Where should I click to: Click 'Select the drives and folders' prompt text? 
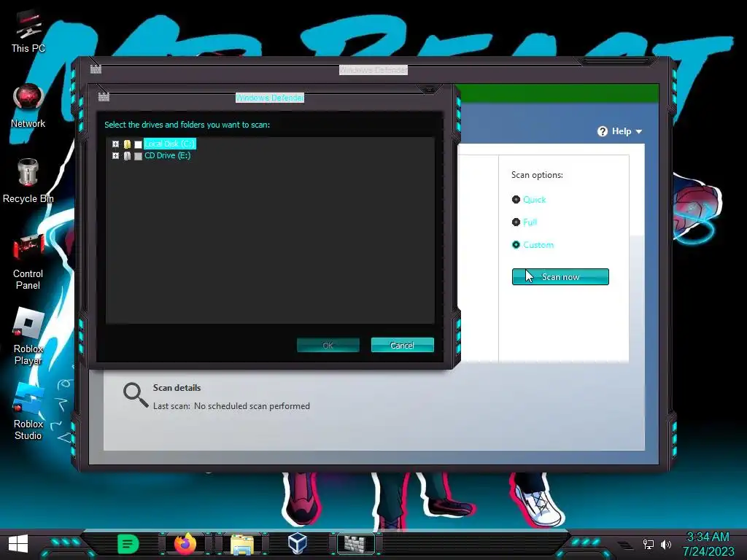tap(187, 125)
